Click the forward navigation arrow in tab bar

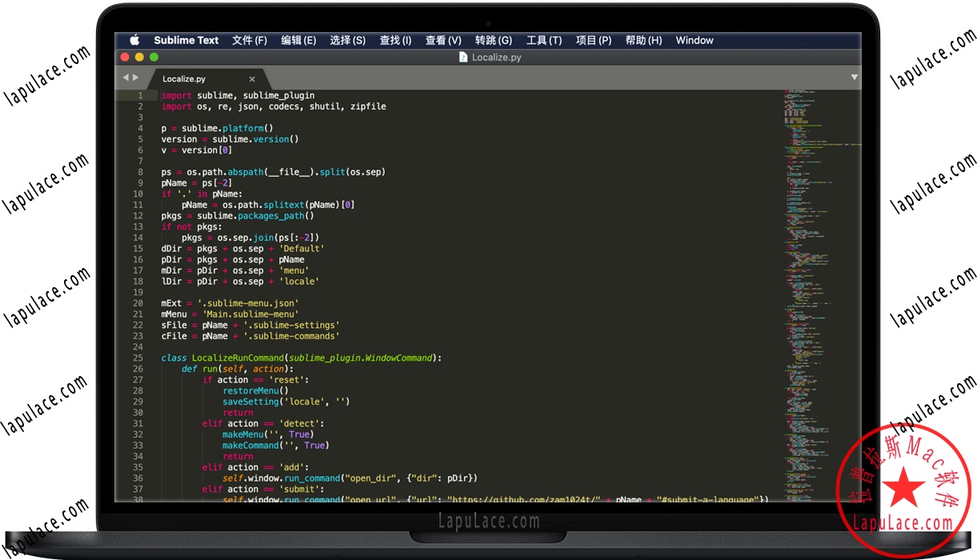[x=136, y=78]
